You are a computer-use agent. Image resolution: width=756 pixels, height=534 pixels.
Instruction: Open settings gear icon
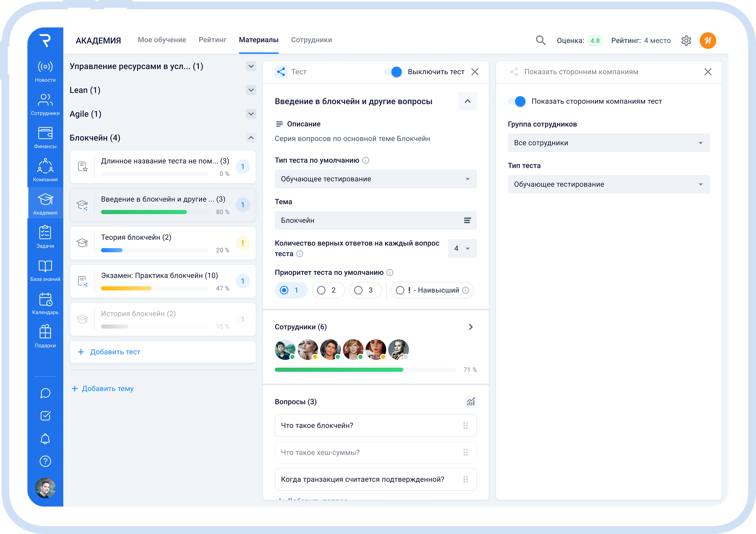(x=686, y=40)
